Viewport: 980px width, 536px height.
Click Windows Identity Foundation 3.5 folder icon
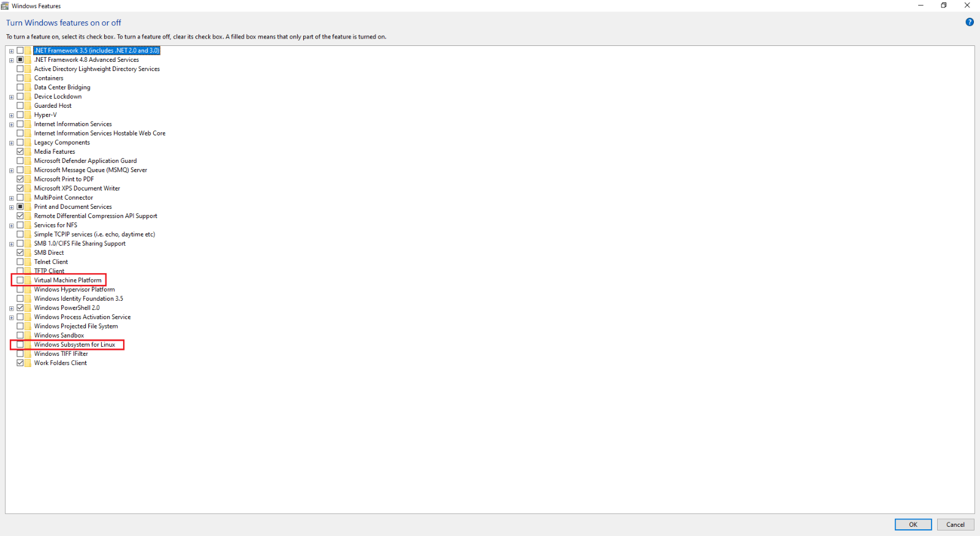pos(28,298)
